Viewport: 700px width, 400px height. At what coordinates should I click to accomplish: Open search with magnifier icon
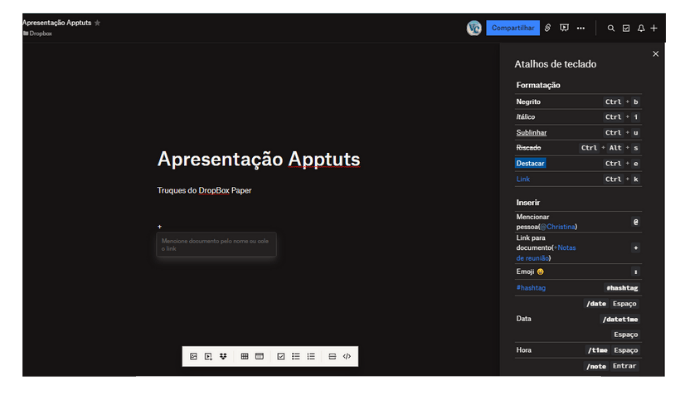click(611, 28)
